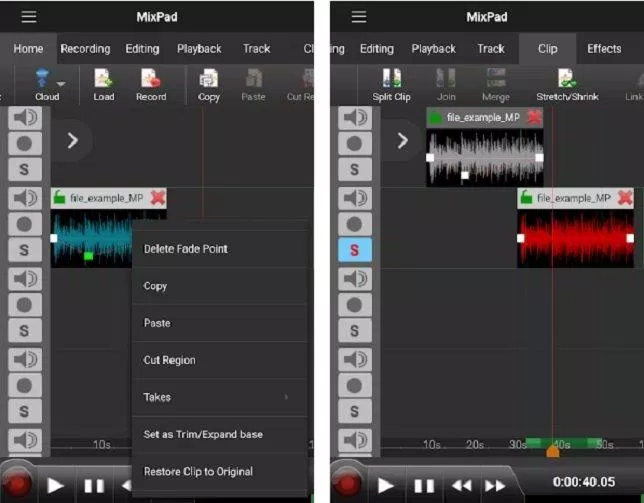Open the Track tab on right screen

(x=491, y=48)
